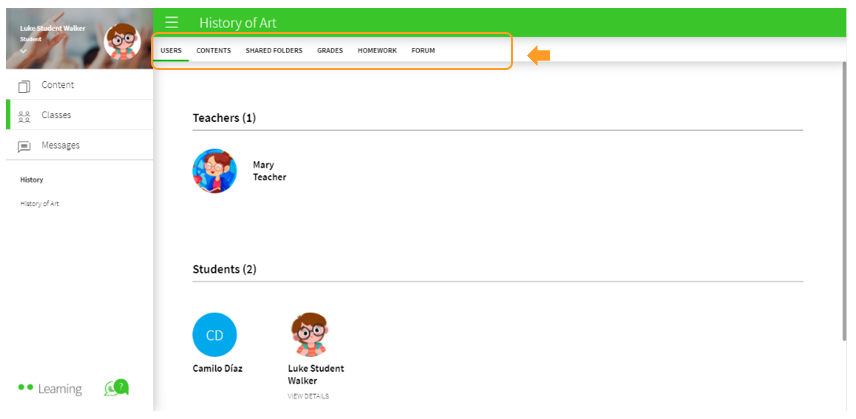
Task: Click Luke's profile avatar in sidebar header
Action: pyautogui.click(x=123, y=39)
